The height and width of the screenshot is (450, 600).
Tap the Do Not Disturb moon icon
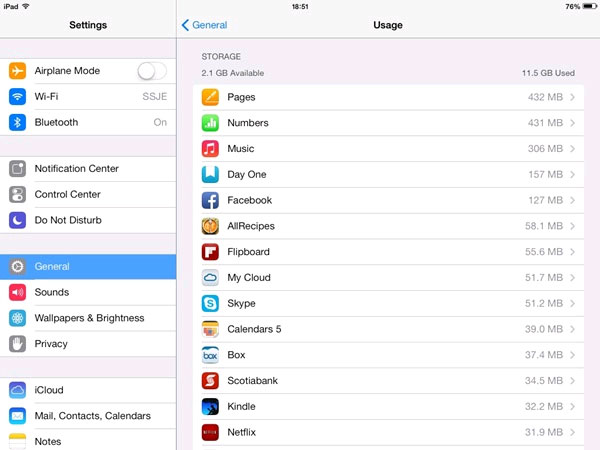coord(17,220)
